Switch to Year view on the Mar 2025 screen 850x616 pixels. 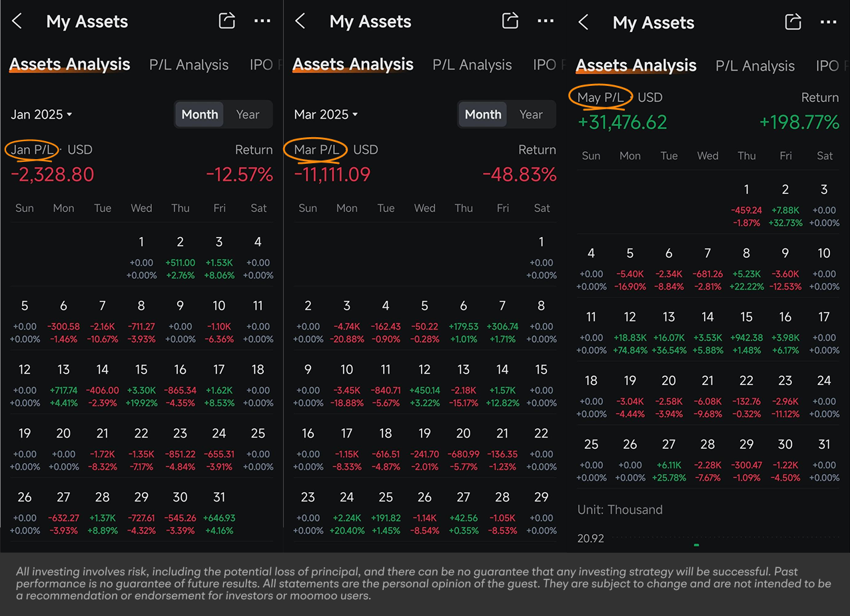click(x=531, y=115)
